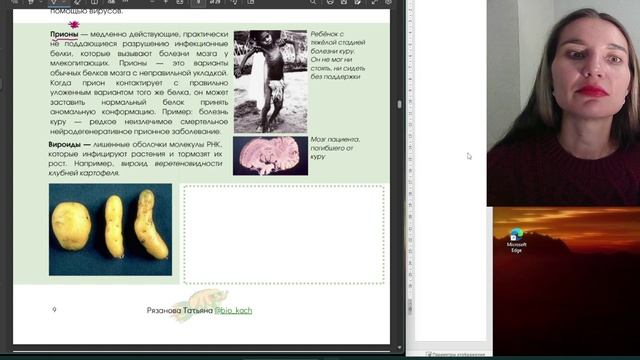Open the Microsoft Edge desktop shortcut

click(516, 241)
